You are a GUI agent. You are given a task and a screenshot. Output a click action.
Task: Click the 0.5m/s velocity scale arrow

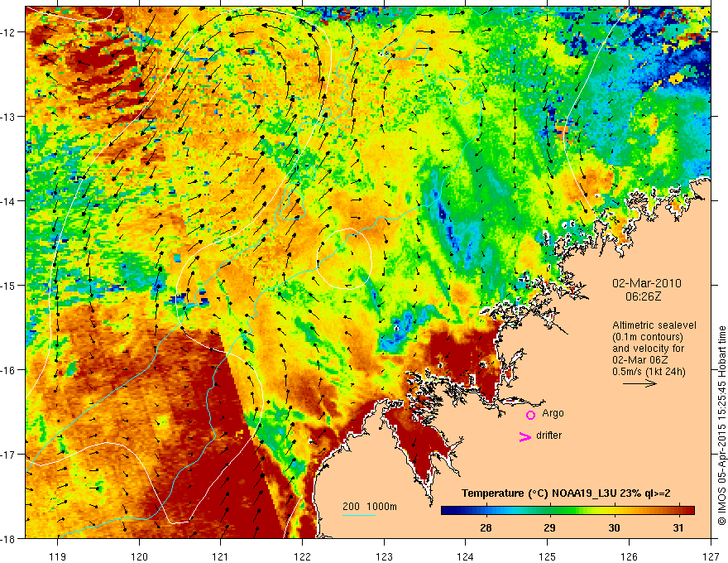[639, 383]
